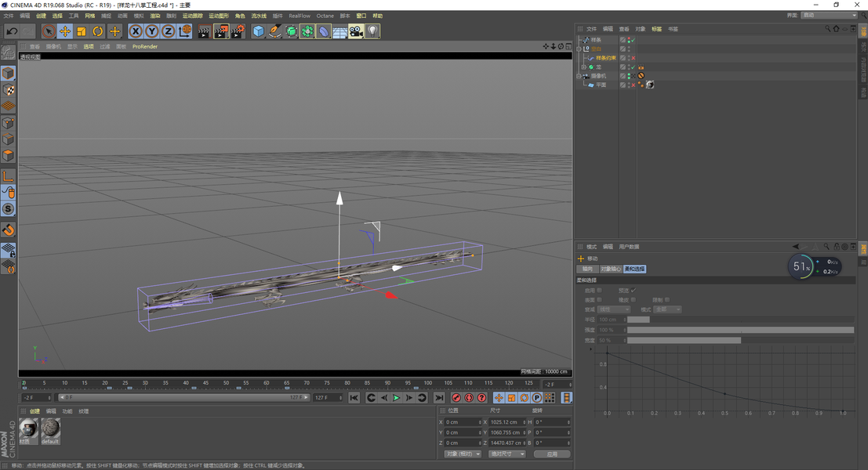This screenshot has width=868, height=470.
Task: Add Camera object from toolbar
Action: 357,31
